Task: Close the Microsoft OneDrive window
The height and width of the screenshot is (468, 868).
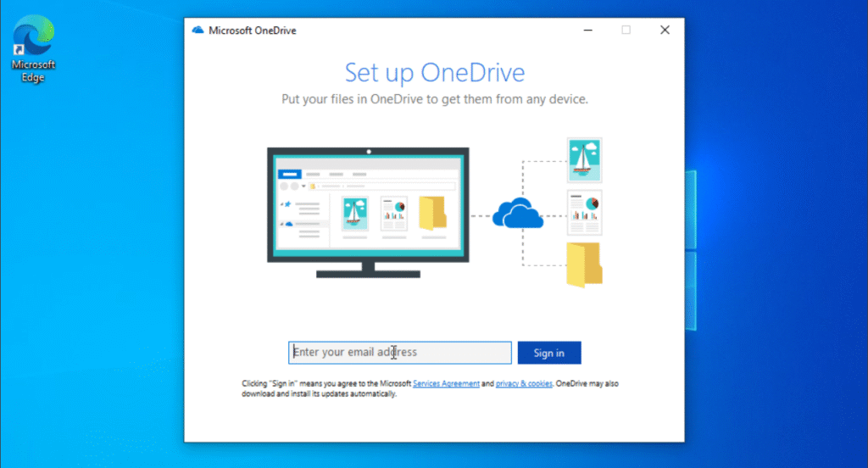Action: (665, 30)
